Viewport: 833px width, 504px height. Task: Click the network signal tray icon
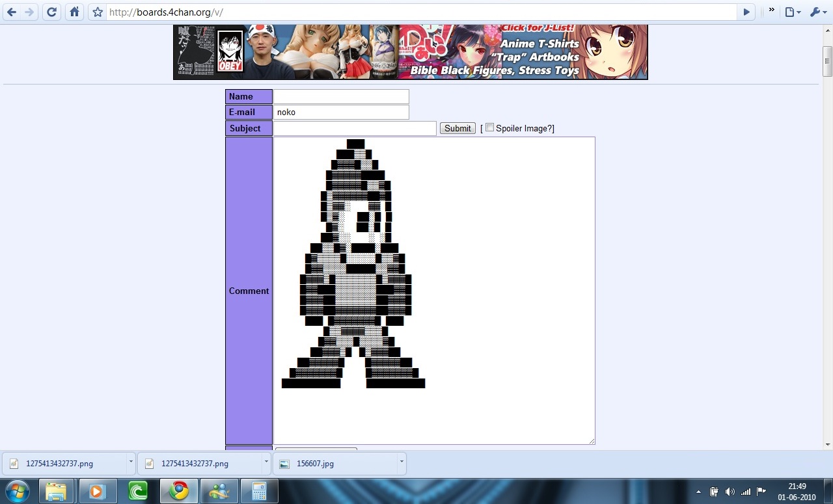(x=746, y=492)
